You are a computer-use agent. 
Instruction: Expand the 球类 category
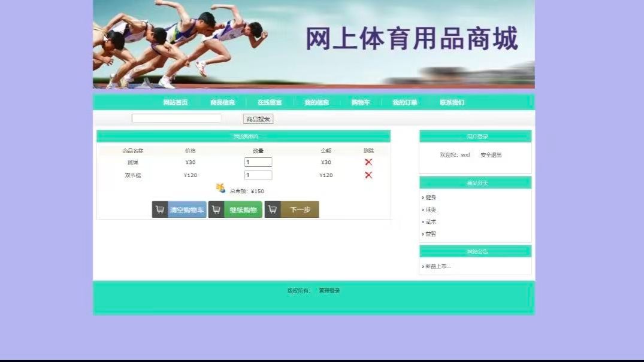tap(430, 209)
